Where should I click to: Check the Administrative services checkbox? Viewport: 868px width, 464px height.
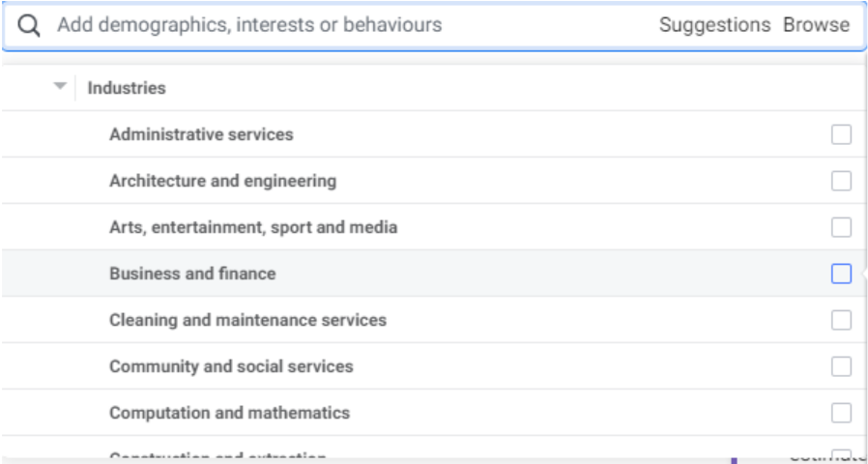point(841,134)
